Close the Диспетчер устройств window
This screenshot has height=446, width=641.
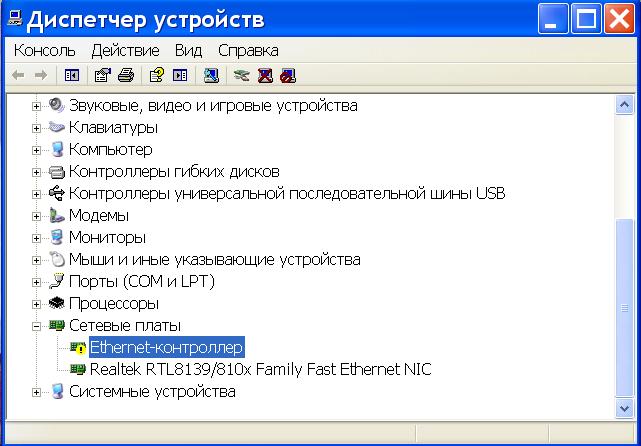tap(619, 18)
